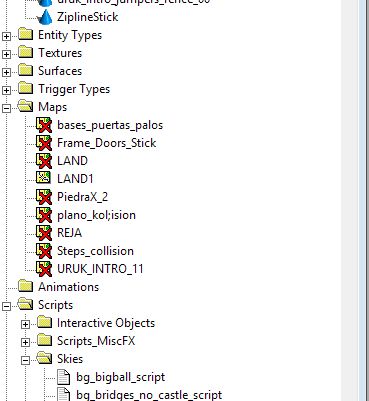The width and height of the screenshot is (369, 401).
Task: Click the ZiplineStick cone icon
Action: [x=45, y=17]
